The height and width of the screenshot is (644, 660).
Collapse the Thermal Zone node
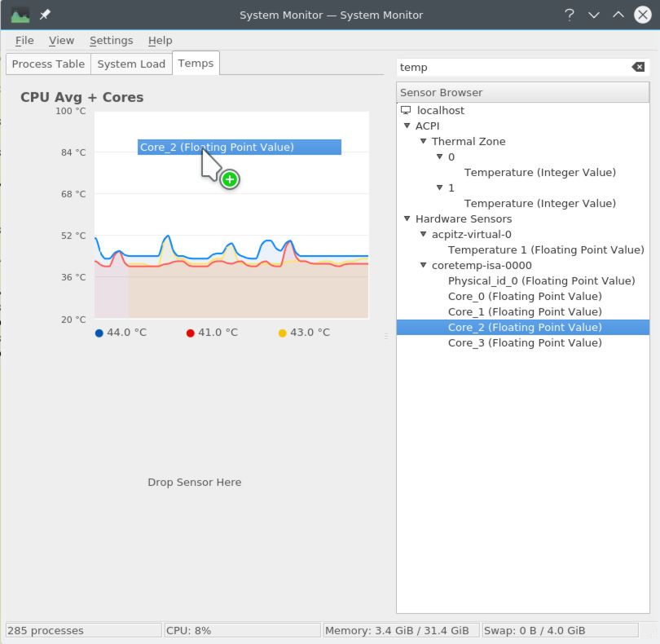[423, 141]
